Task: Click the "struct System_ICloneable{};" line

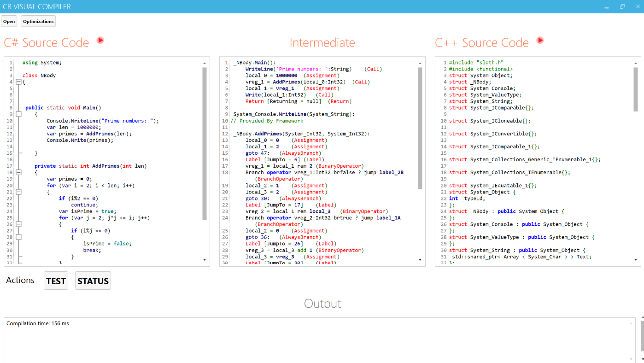Action: click(x=490, y=121)
